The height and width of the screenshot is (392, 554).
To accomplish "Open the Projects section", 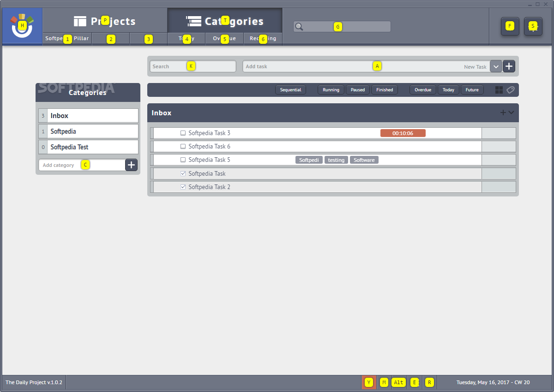I will (105, 21).
